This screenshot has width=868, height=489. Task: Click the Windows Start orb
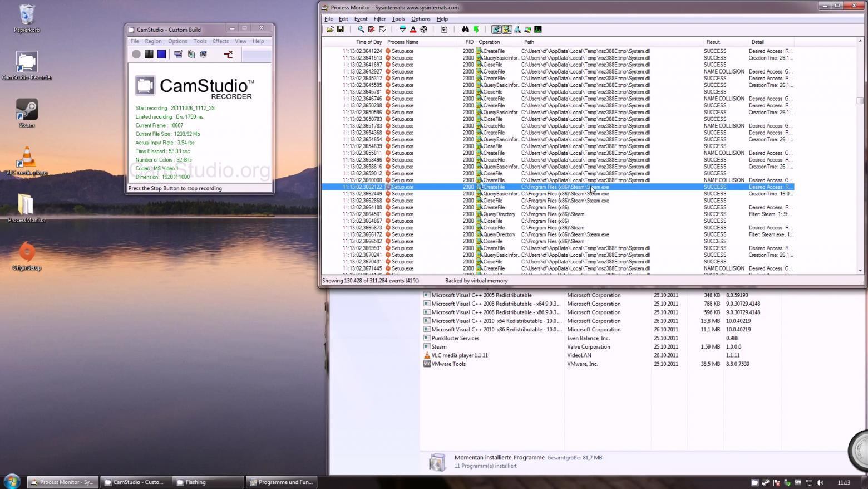tap(12, 481)
